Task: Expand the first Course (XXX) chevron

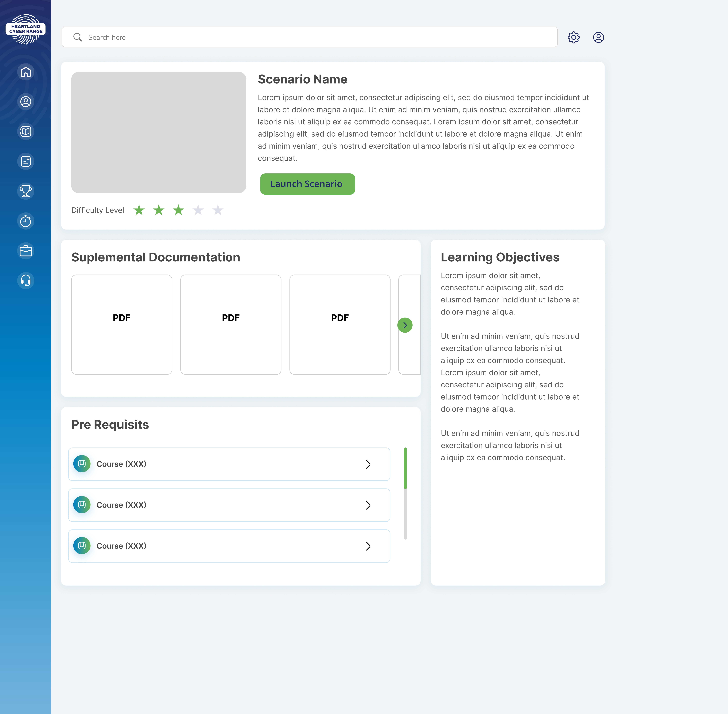Action: tap(368, 464)
